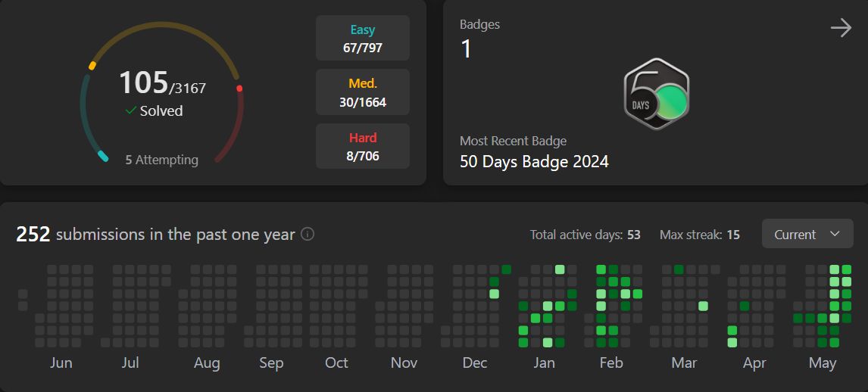Click the Total active days 53 statistic
Viewport: 868px width, 392px height.
coord(585,235)
